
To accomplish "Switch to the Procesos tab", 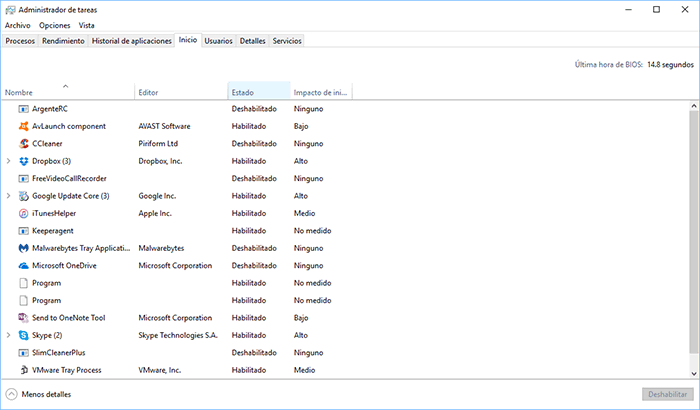I will tap(20, 41).
